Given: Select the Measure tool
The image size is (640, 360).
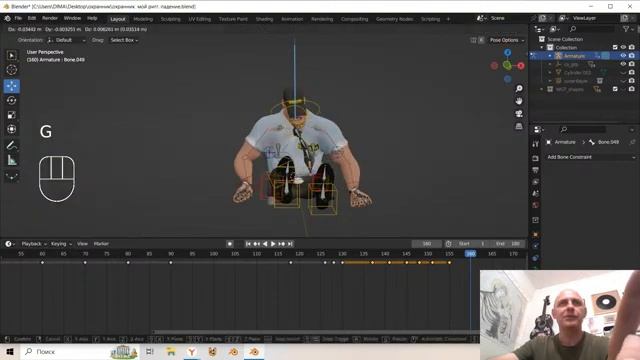Looking at the screenshot, I should click(x=11, y=160).
